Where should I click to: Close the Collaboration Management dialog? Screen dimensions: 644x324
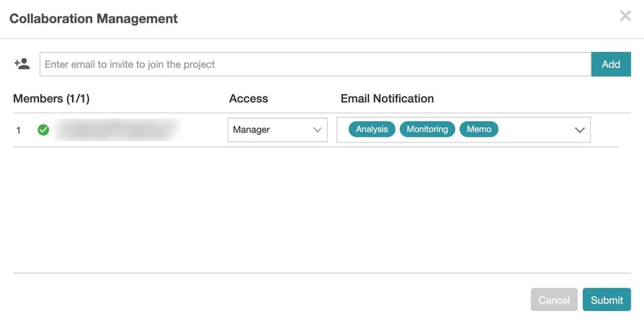tap(625, 16)
